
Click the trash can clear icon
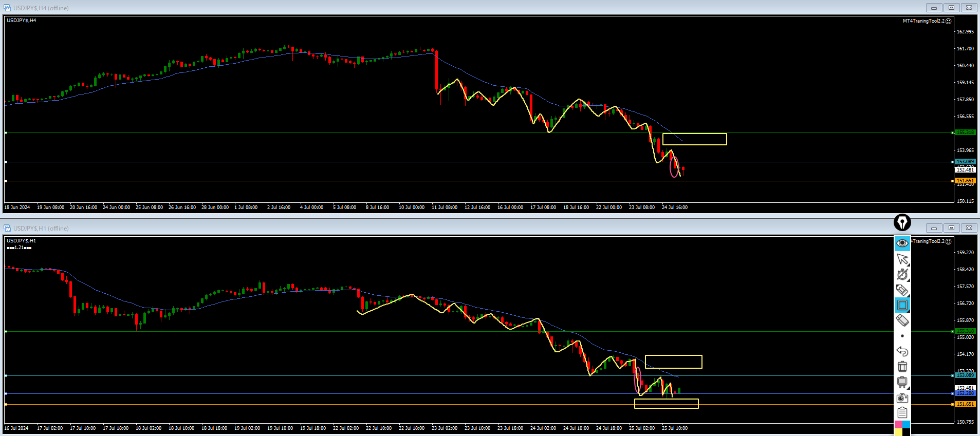[x=902, y=367]
